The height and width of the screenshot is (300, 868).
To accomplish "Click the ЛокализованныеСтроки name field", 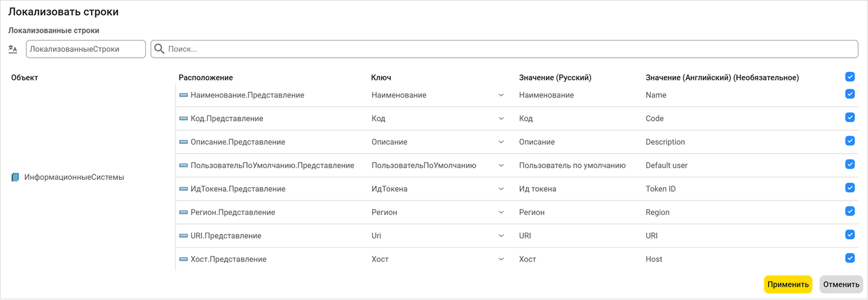I will [x=86, y=49].
